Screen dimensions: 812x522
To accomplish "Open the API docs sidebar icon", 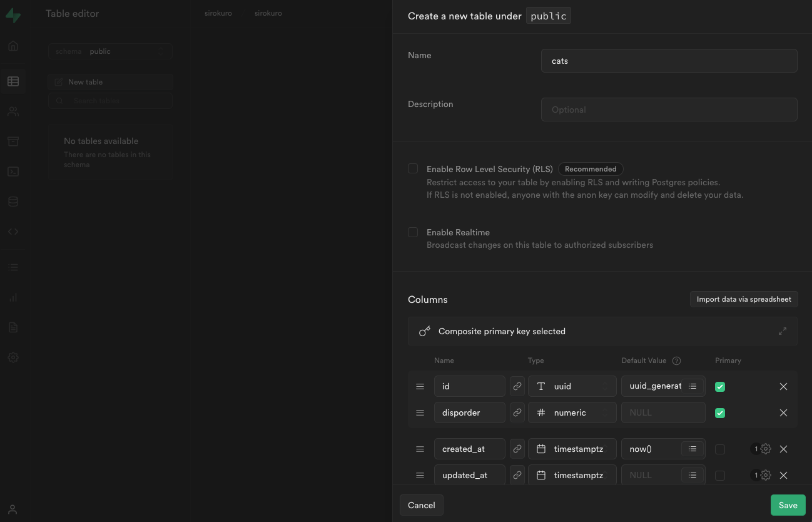I will coord(13,327).
